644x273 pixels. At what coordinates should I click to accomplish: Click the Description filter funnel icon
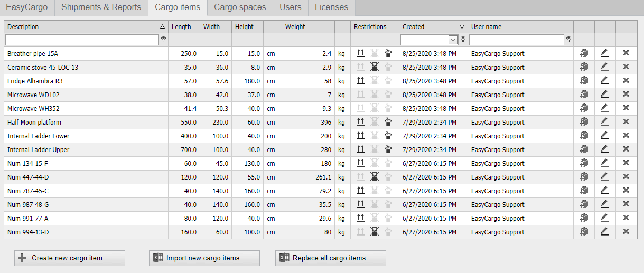tap(164, 40)
